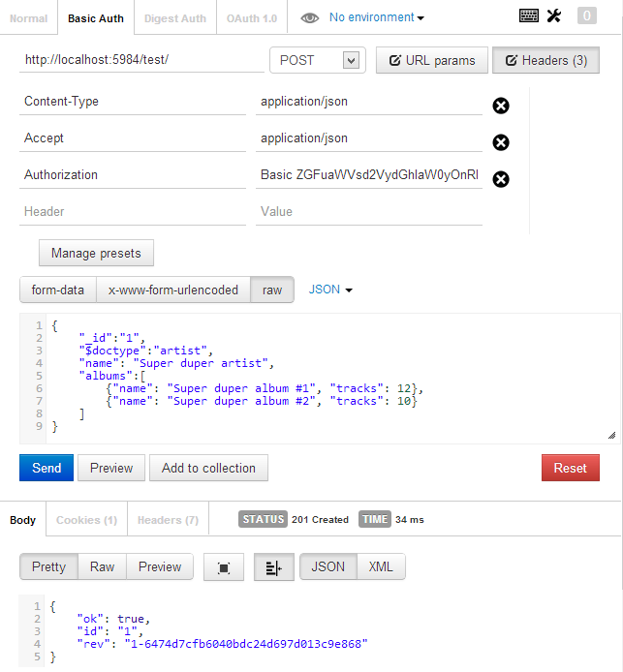Click the 201 Created status text
Viewport: 623px width, 672px height.
click(x=320, y=520)
